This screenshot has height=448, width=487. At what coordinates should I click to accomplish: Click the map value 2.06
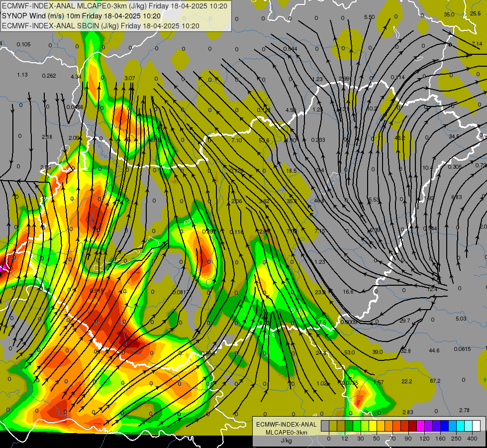(237, 202)
